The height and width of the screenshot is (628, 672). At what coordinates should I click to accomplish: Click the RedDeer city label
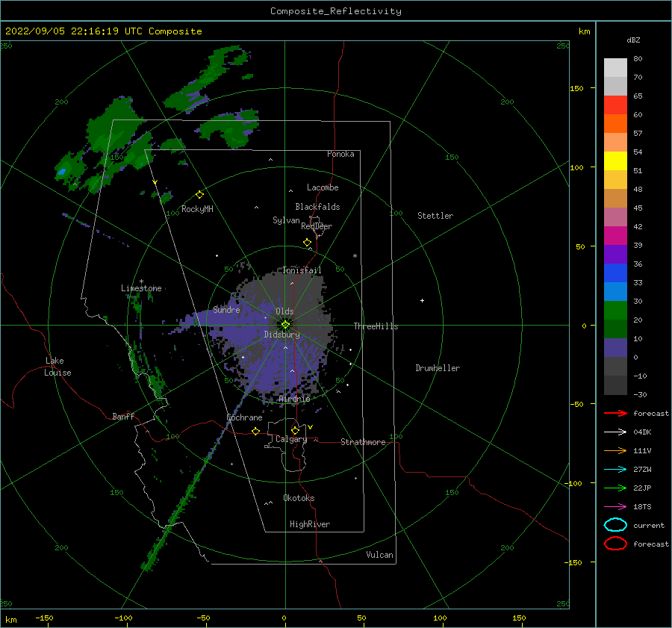click(x=317, y=226)
